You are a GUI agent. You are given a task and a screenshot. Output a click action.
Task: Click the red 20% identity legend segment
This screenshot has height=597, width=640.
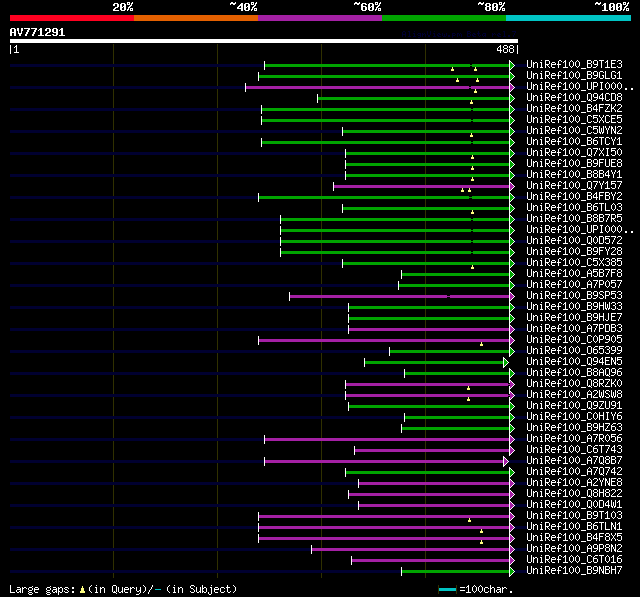pyautogui.click(x=72, y=18)
